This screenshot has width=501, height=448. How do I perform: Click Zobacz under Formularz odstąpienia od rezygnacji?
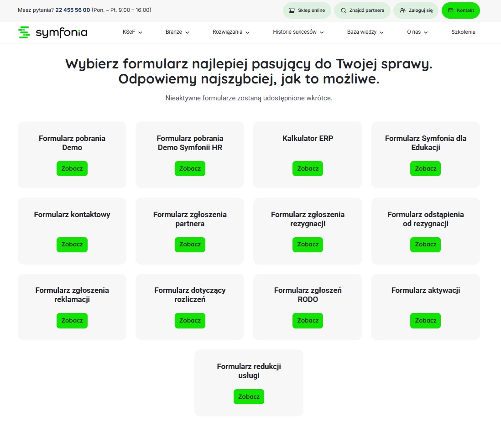click(425, 245)
